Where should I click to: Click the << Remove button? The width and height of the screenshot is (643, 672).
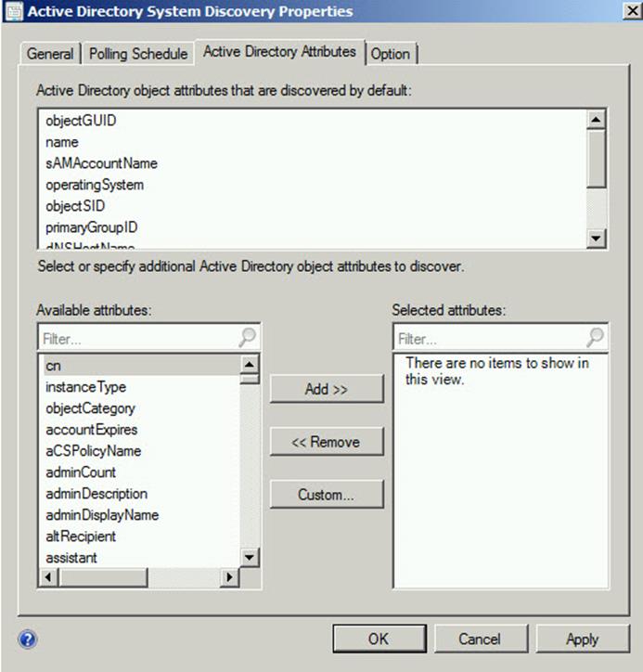pyautogui.click(x=327, y=442)
